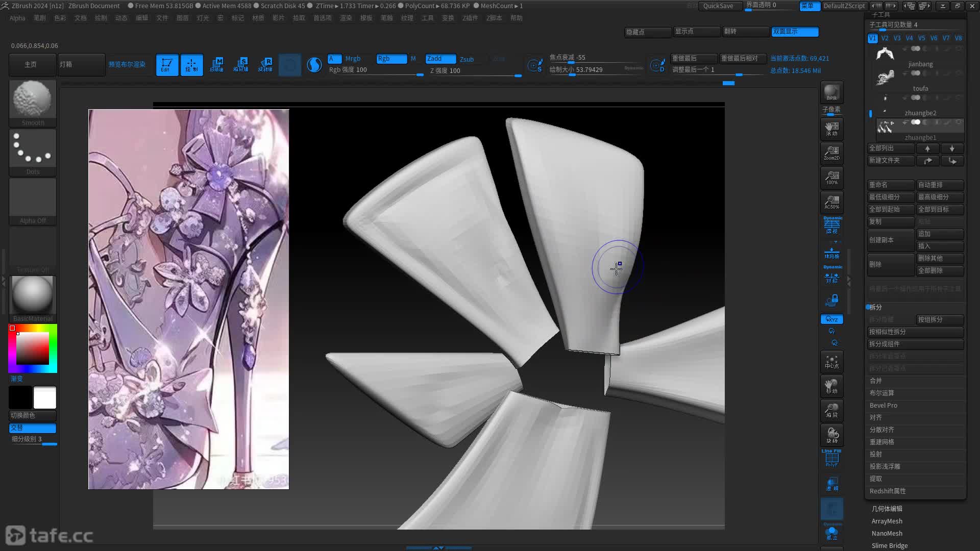Toggle 双面显示 double-sided display
The width and height of the screenshot is (980, 551).
tap(795, 32)
